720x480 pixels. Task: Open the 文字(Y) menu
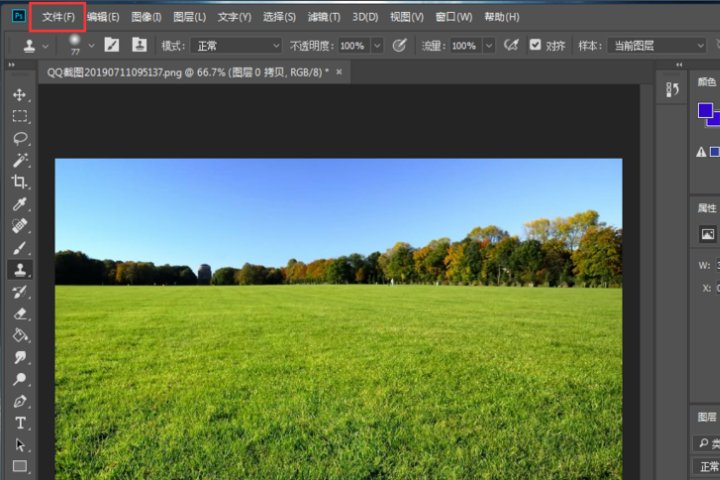[x=234, y=17]
